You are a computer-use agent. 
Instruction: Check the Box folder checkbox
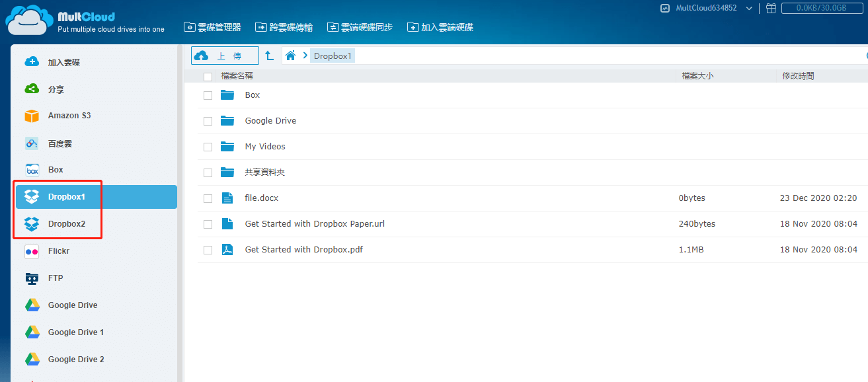208,95
